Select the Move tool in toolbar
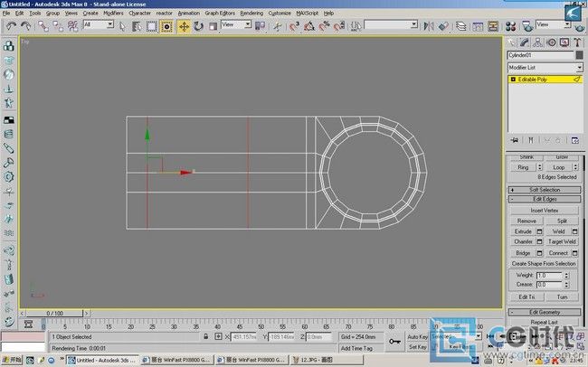 tap(184, 26)
